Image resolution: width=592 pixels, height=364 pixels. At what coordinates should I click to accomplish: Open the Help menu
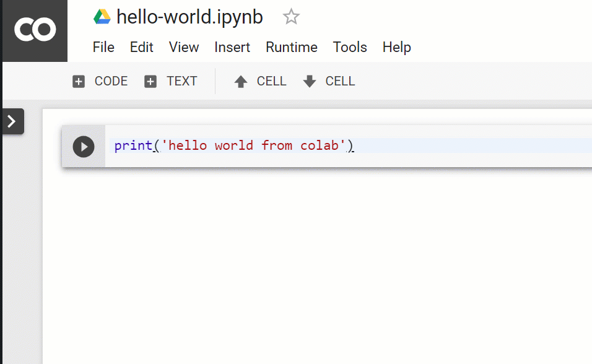click(x=397, y=47)
